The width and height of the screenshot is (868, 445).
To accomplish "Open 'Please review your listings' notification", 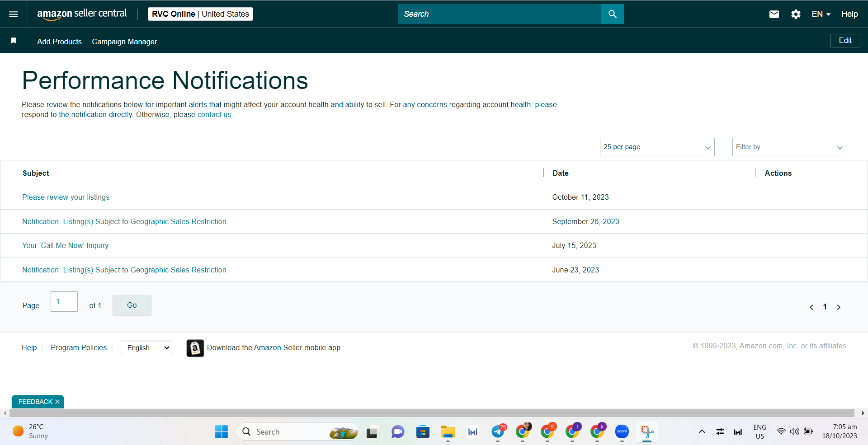I will coord(66,197).
